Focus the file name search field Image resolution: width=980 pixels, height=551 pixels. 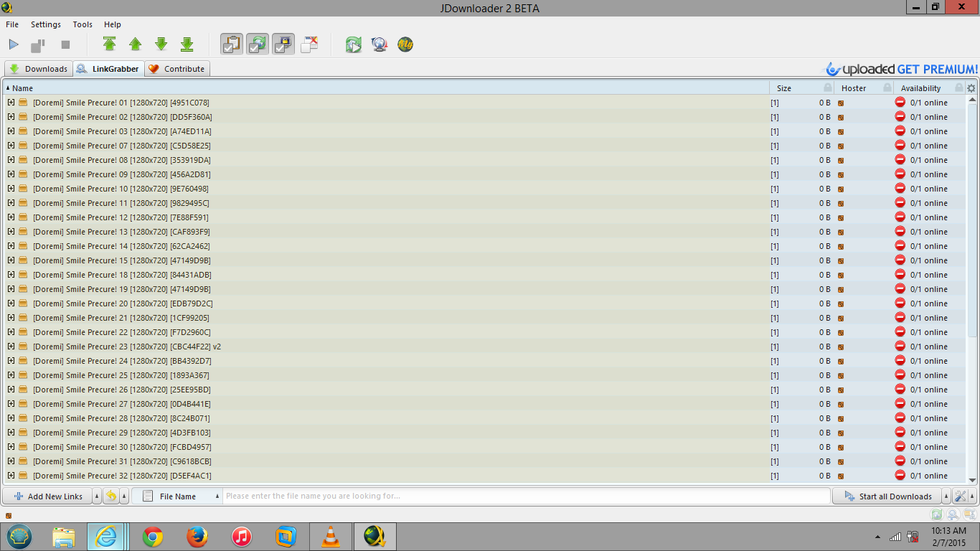tap(526, 496)
